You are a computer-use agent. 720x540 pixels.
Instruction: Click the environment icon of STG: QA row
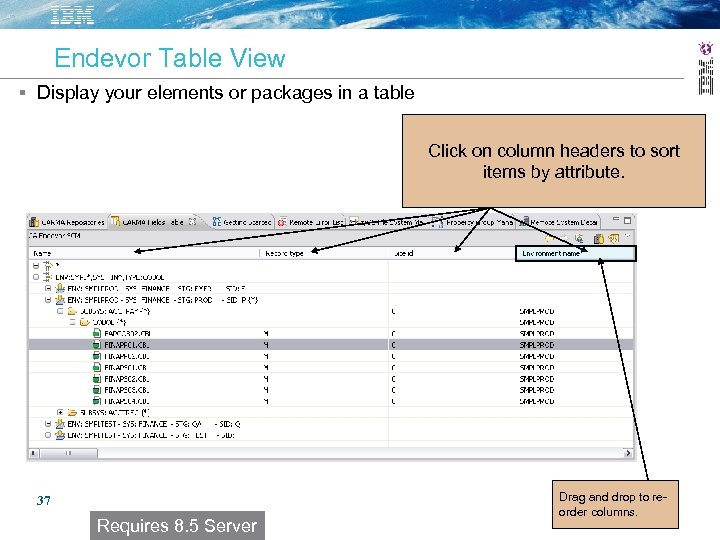point(60,423)
